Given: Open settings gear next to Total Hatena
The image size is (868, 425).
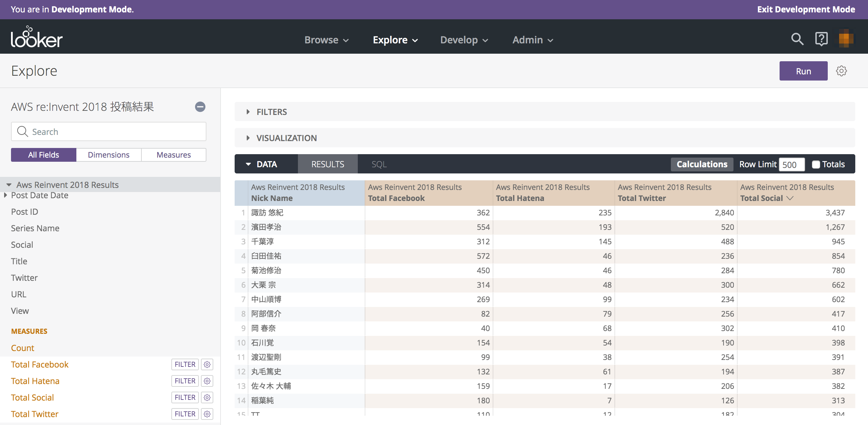Looking at the screenshot, I should point(207,381).
